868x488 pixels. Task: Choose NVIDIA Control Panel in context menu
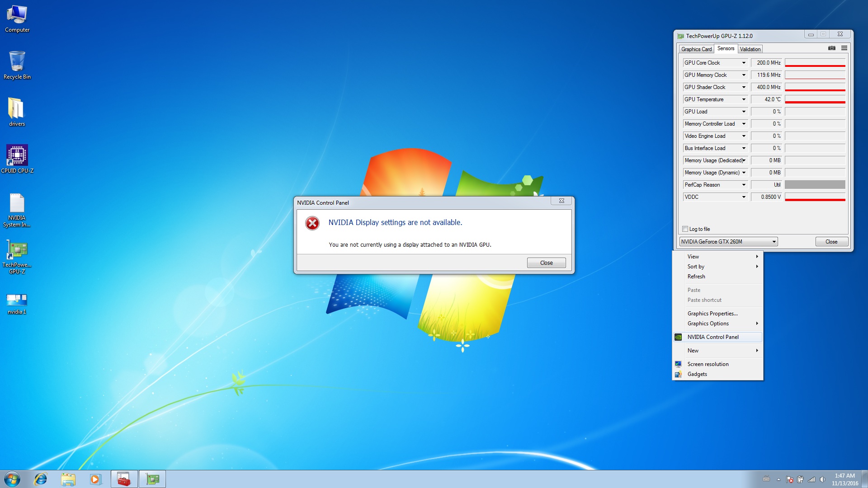pyautogui.click(x=717, y=337)
